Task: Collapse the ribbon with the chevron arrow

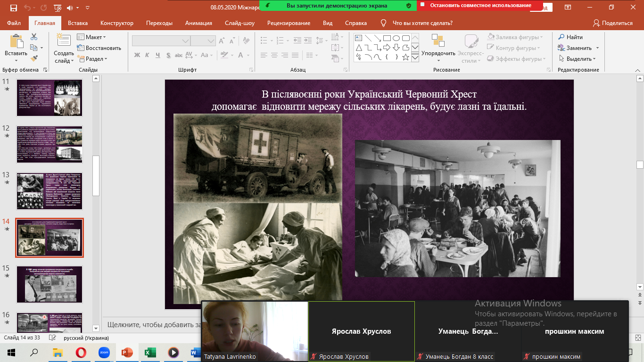Action: pyautogui.click(x=637, y=70)
